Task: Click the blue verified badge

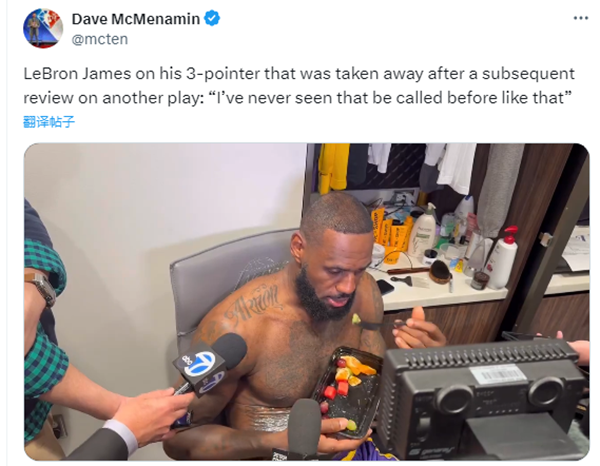Action: [212, 18]
